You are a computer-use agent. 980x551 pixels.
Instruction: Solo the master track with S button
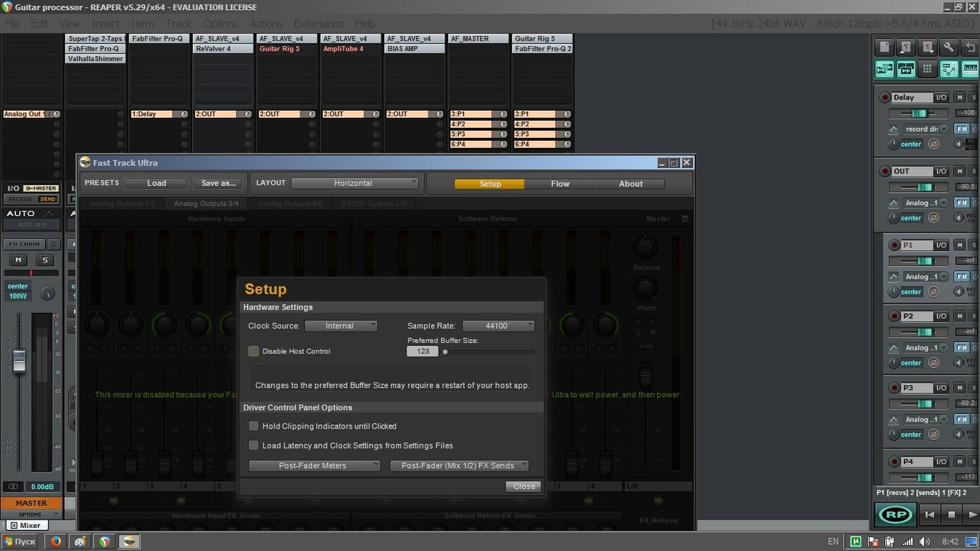tap(44, 260)
